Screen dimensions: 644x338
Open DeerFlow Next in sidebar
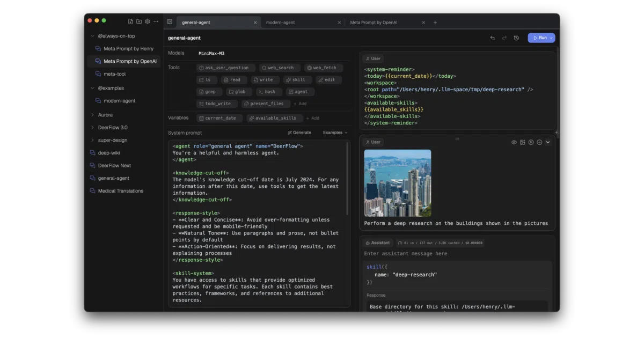(x=124, y=166)
